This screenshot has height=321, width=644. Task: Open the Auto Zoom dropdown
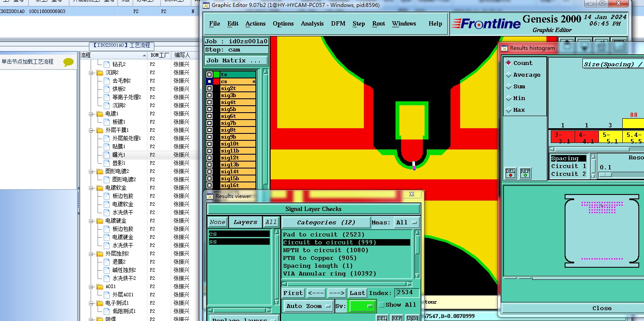pyautogui.click(x=308, y=306)
